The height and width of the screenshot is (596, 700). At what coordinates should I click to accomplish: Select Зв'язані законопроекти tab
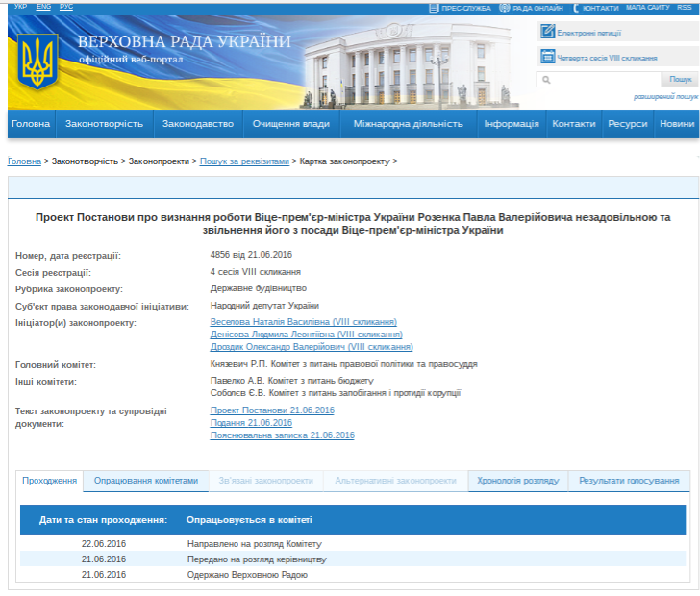(x=266, y=481)
